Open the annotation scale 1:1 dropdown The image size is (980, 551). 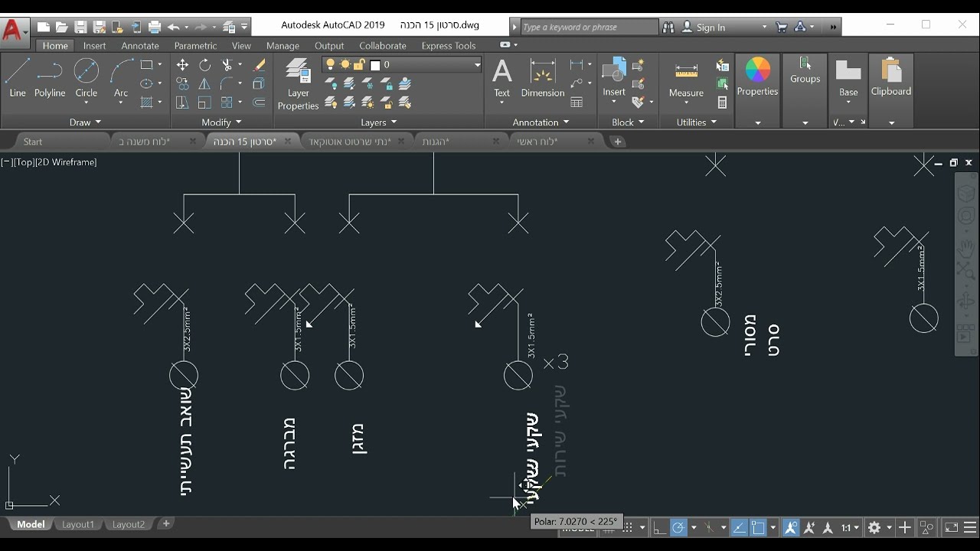tap(851, 527)
